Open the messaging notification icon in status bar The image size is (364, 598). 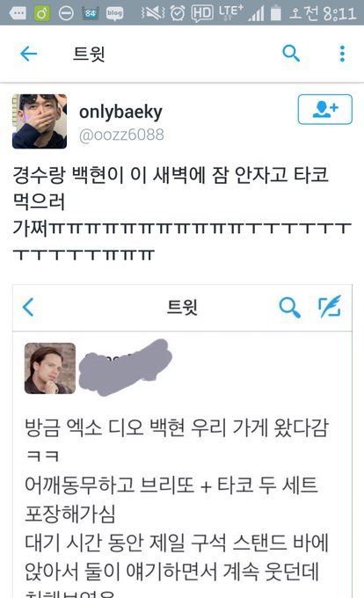coord(18,14)
